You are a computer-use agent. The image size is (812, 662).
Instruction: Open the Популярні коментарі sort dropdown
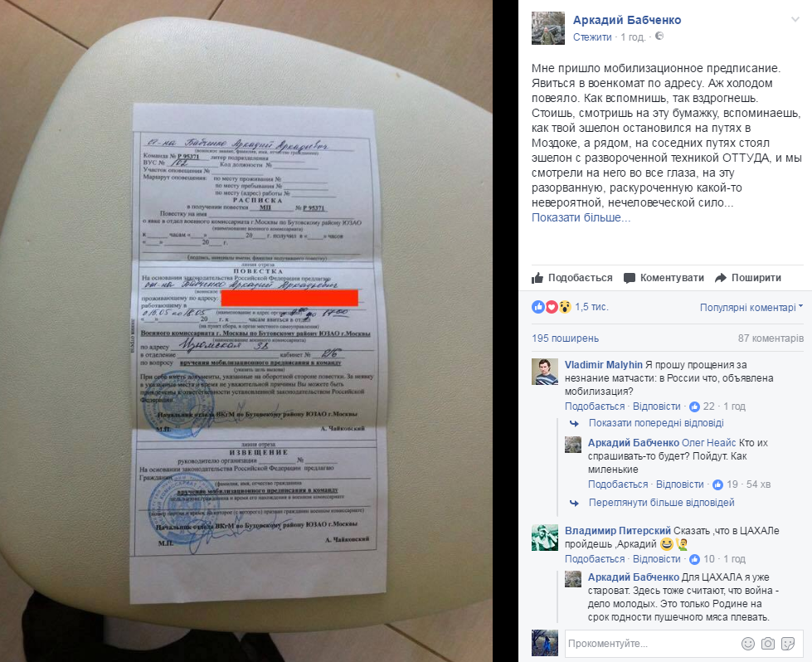[751, 307]
